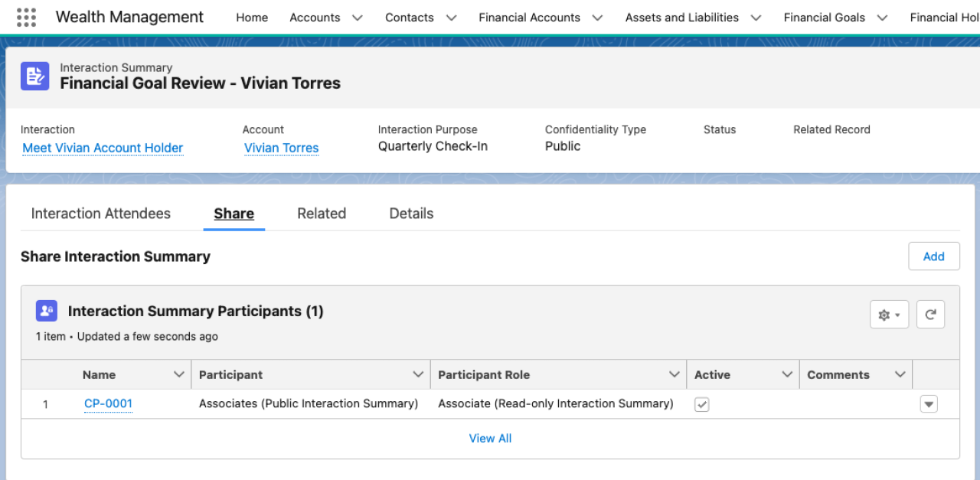Expand the Contacts nav menu chevron
This screenshot has height=480, width=980.
(x=451, y=18)
